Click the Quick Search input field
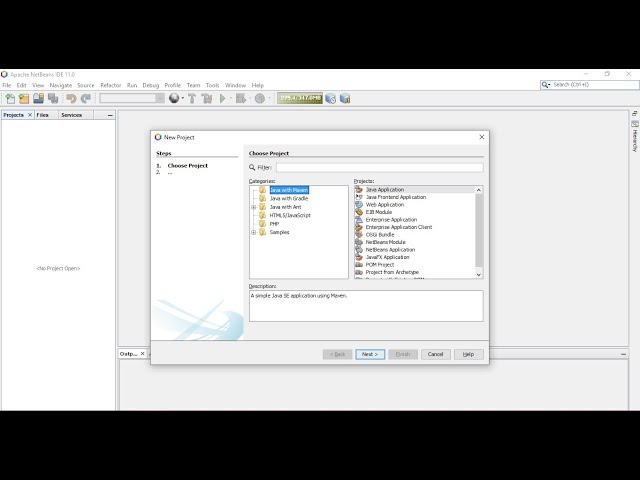 click(x=595, y=84)
